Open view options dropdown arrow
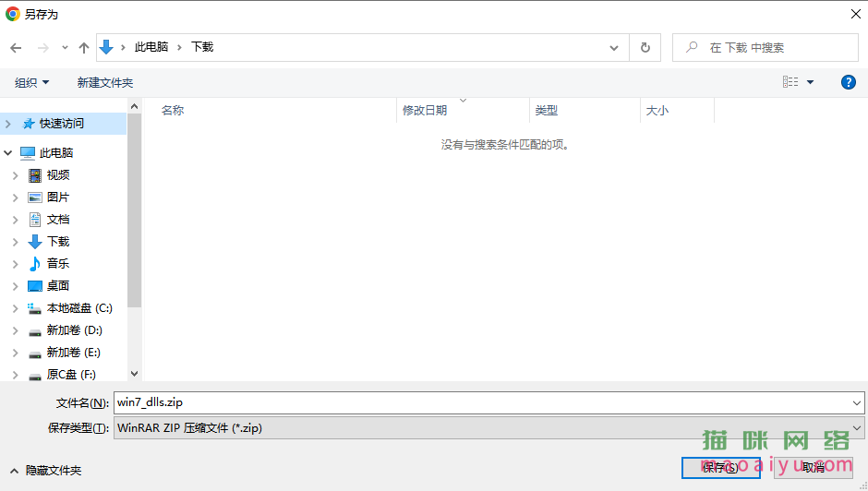 pyautogui.click(x=811, y=82)
